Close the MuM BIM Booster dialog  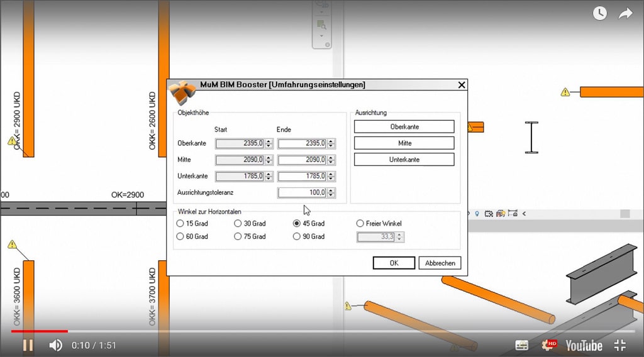coord(461,85)
